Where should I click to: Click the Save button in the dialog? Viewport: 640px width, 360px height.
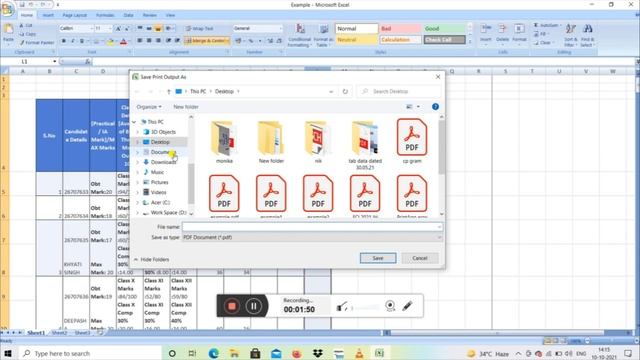(x=378, y=258)
